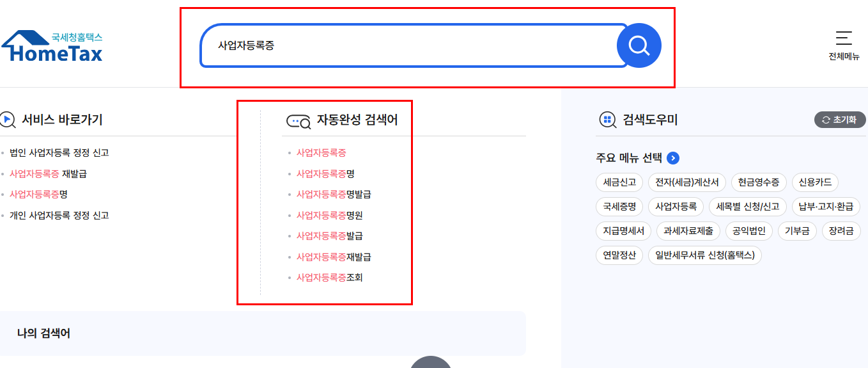Viewport: 868px width, 368px height.
Task: Select the 지급명세서 menu chip
Action: click(623, 231)
